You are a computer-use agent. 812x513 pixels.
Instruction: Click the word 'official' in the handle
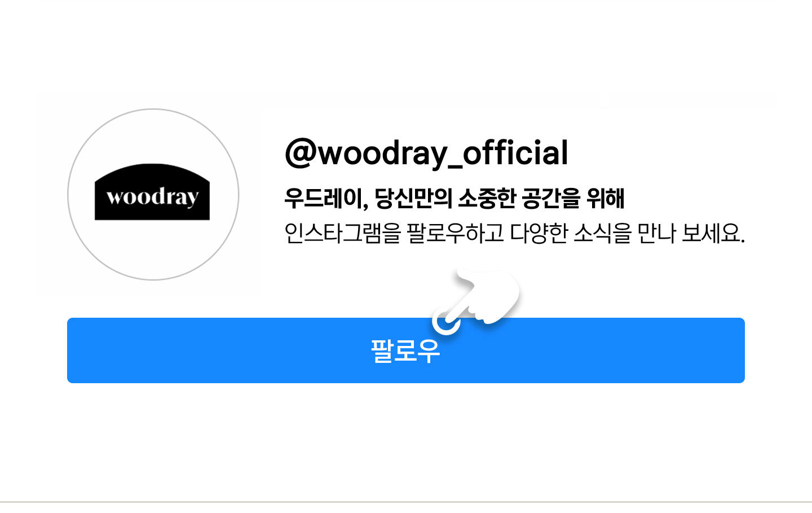tap(515, 152)
